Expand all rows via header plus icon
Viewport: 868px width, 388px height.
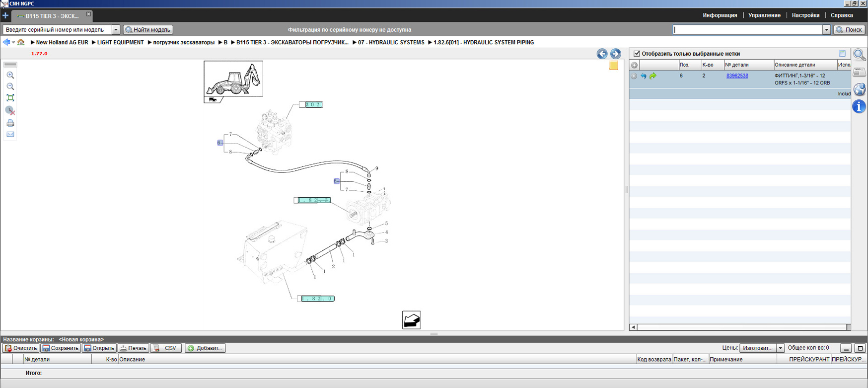(x=634, y=65)
